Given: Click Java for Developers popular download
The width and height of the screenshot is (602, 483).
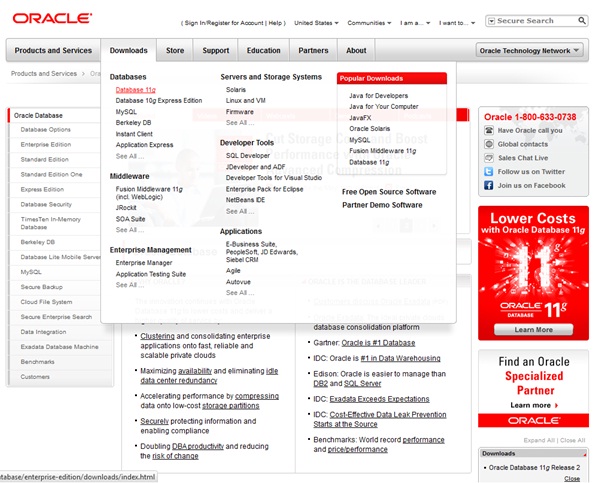Looking at the screenshot, I should (x=379, y=96).
